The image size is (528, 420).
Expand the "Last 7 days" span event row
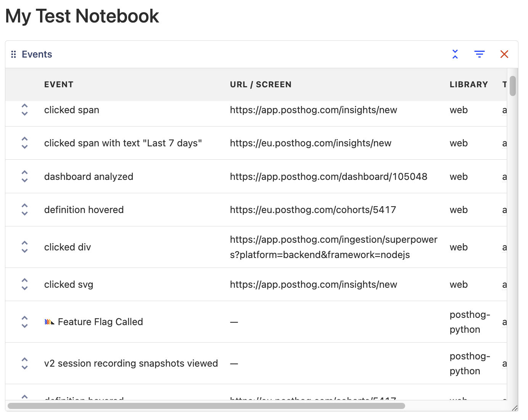click(25, 143)
